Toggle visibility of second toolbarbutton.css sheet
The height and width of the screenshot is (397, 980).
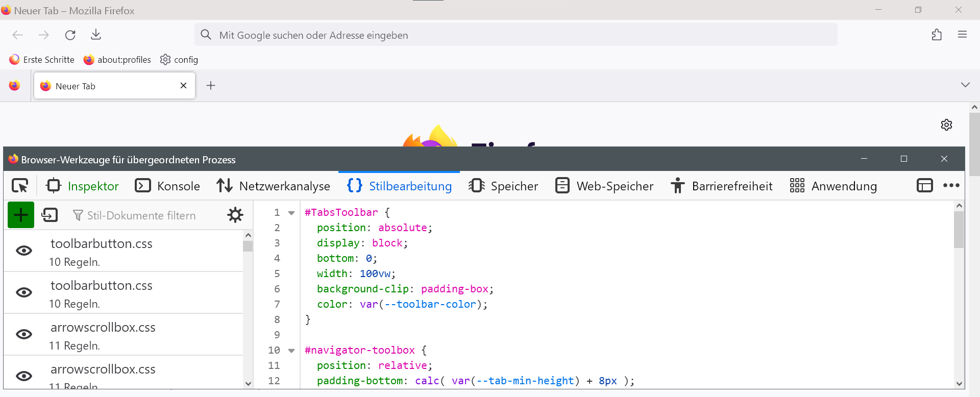[x=24, y=293]
